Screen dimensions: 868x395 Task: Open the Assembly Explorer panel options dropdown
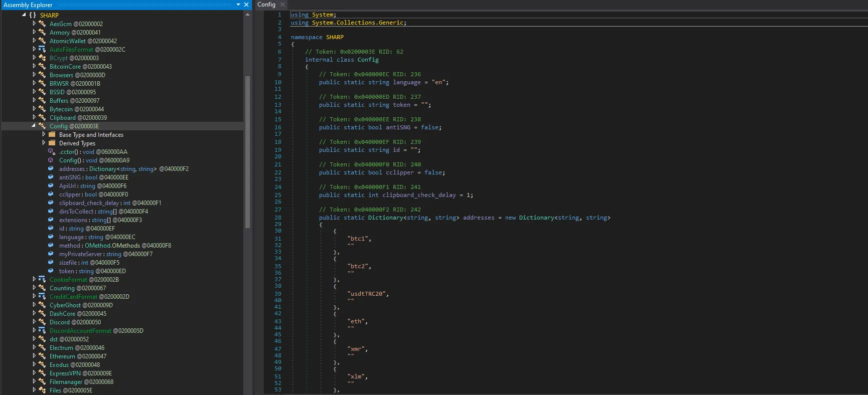pyautogui.click(x=238, y=5)
